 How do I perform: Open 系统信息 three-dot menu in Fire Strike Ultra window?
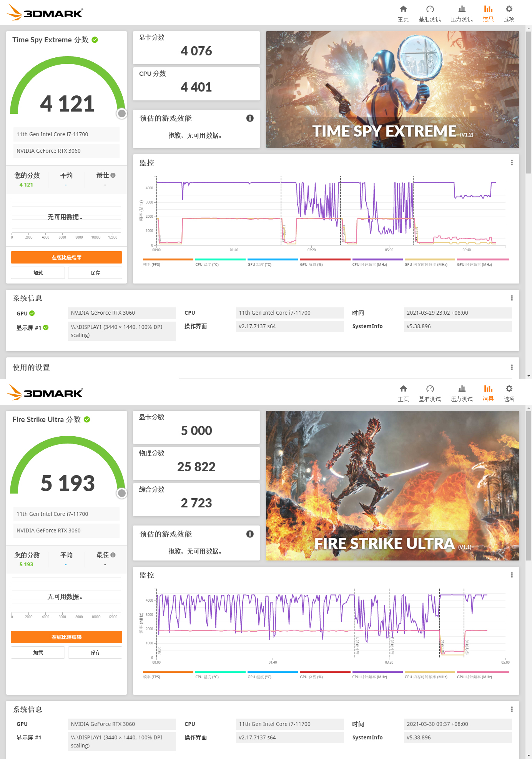[512, 709]
